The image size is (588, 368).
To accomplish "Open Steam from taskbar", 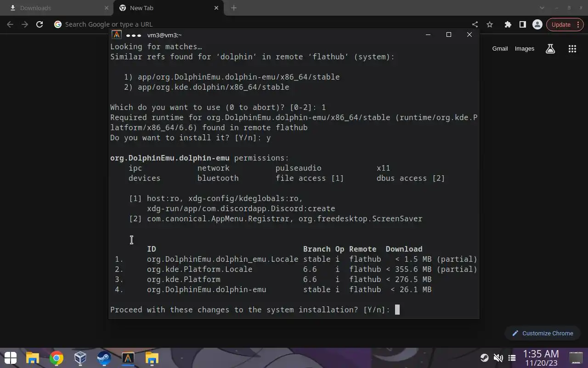I will (104, 358).
